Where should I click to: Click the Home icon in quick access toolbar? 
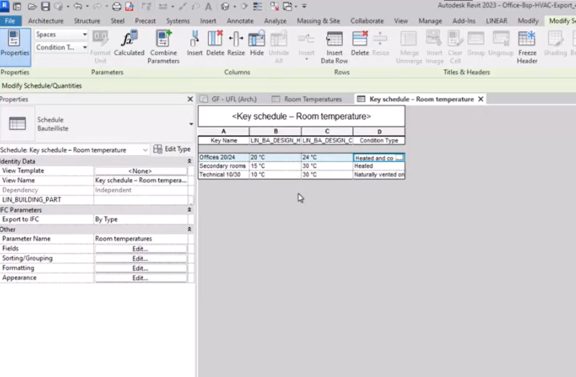tap(17, 6)
